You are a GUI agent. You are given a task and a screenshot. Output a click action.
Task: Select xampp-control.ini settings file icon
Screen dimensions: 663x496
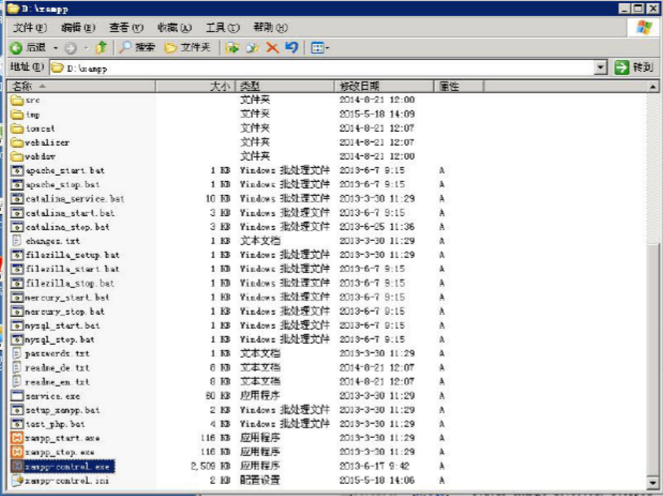click(17, 480)
